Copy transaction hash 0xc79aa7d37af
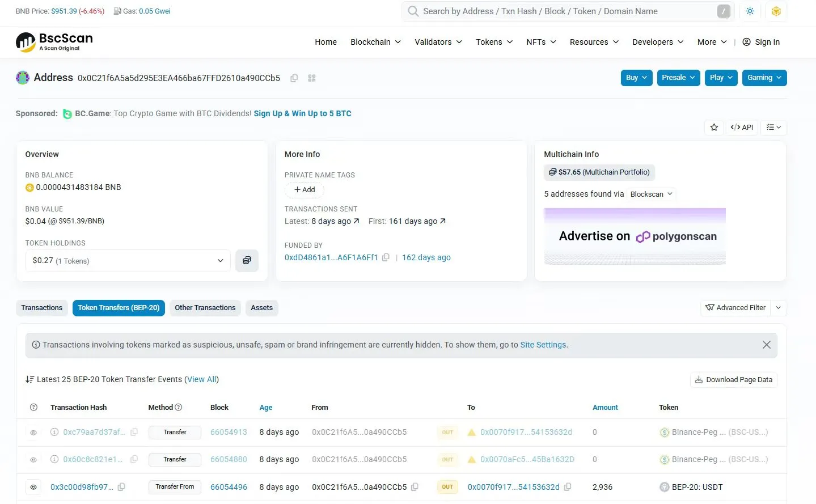Screen dimensions: 816x504 [x=134, y=432]
